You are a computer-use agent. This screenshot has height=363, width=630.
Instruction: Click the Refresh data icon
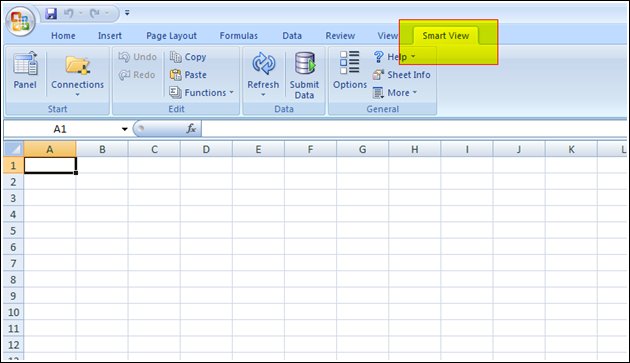pos(264,64)
